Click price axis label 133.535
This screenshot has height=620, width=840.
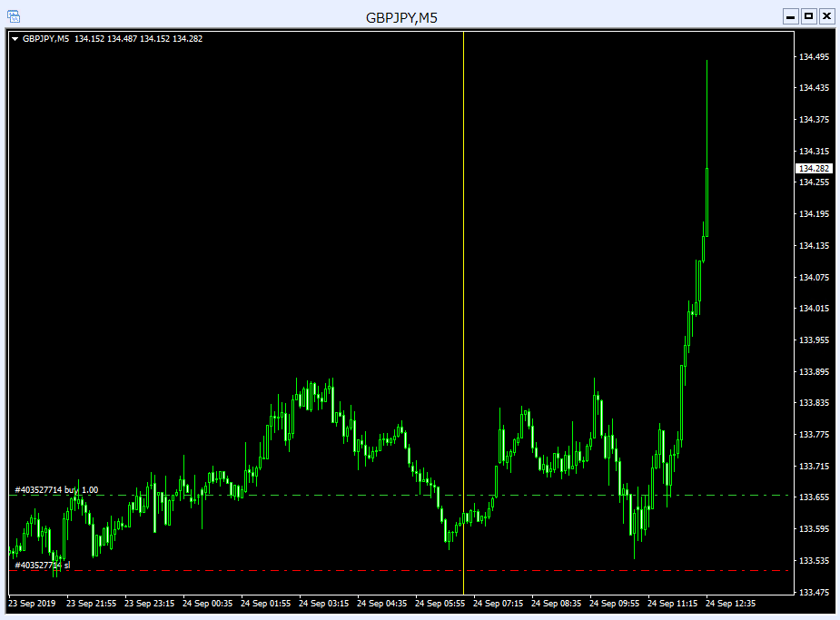pos(814,561)
